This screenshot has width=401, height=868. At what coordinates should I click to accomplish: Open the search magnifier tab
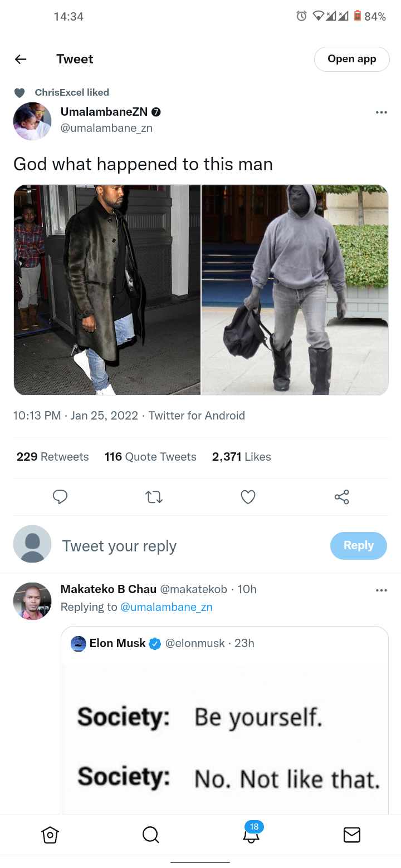[x=150, y=835]
